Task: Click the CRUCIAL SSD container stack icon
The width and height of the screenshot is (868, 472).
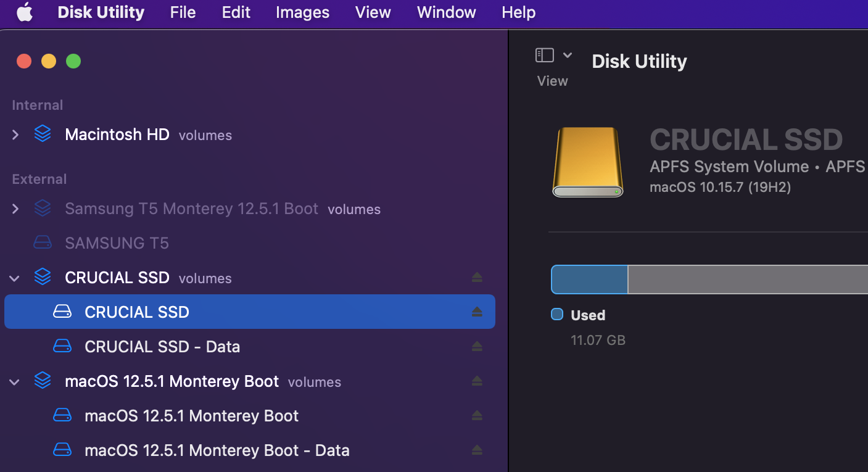Action: 42,276
